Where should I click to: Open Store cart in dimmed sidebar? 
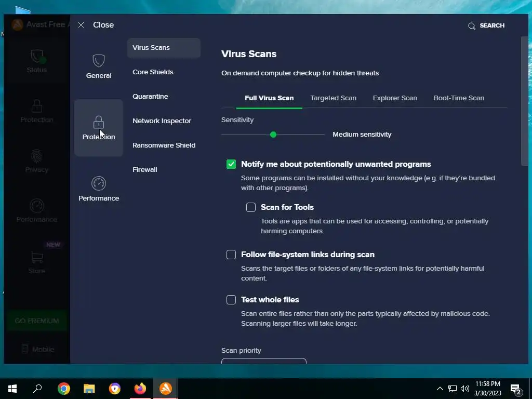pyautogui.click(x=37, y=262)
